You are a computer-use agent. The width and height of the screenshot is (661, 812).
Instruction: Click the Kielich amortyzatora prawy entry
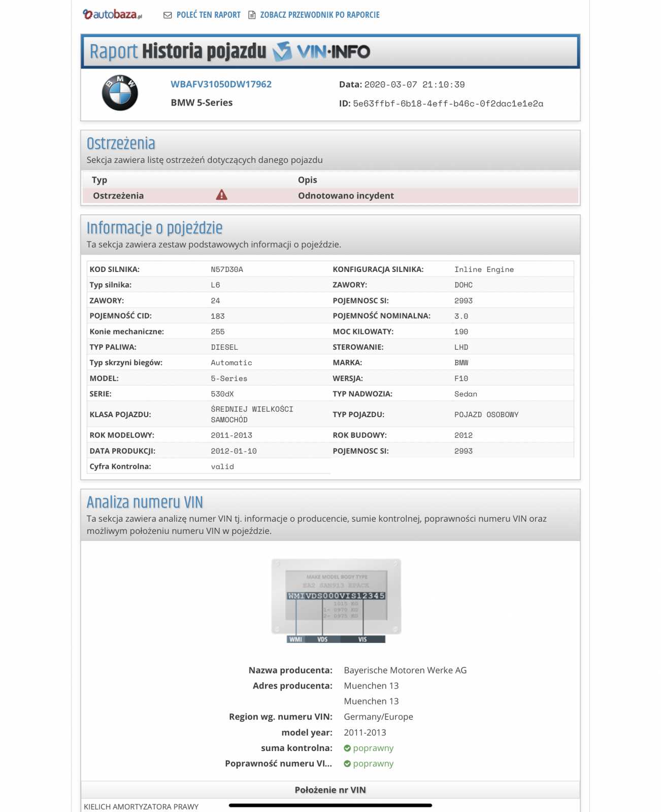141,806
